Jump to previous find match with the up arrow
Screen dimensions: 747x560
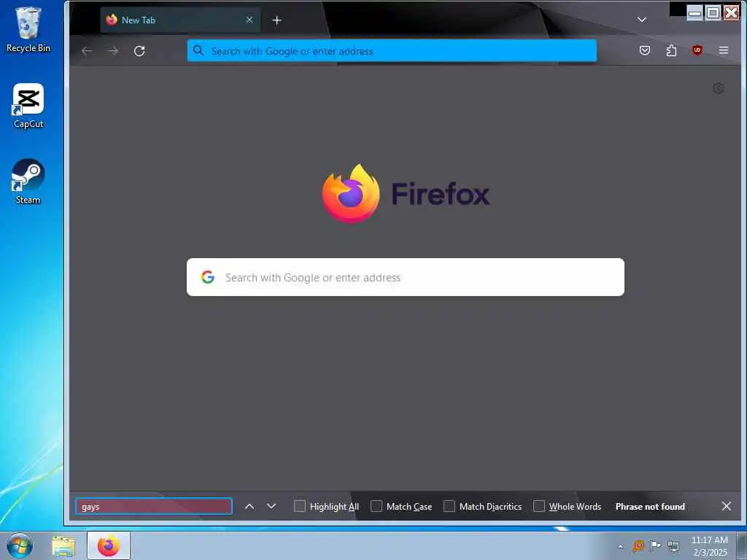click(249, 506)
